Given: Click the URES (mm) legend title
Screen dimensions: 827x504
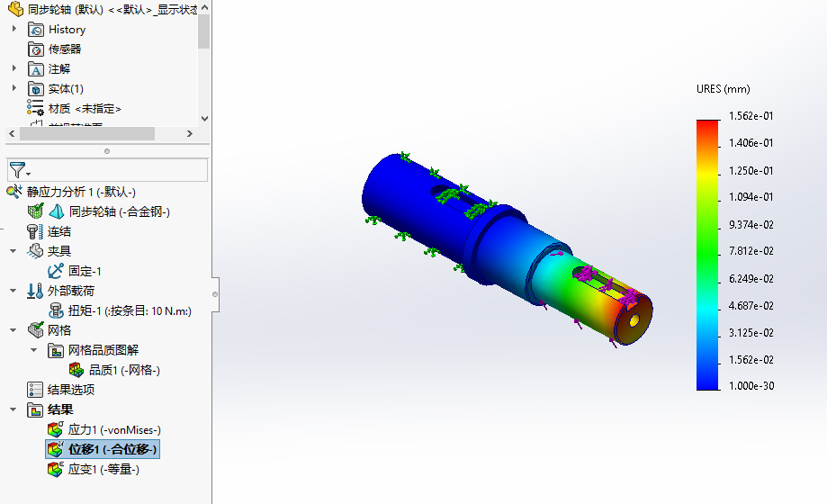Looking at the screenshot, I should coord(724,89).
